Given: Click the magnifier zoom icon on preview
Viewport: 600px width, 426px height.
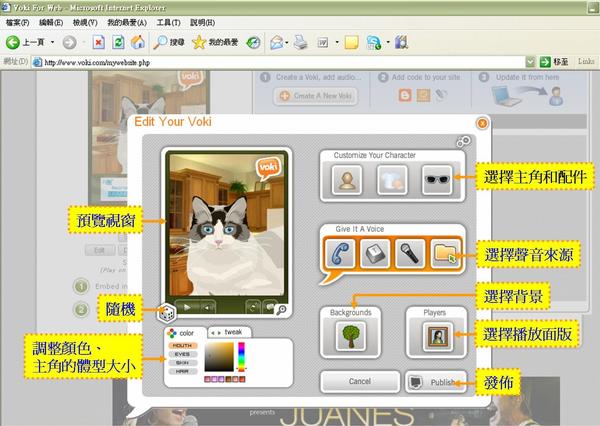Looking at the screenshot, I should point(281,310).
